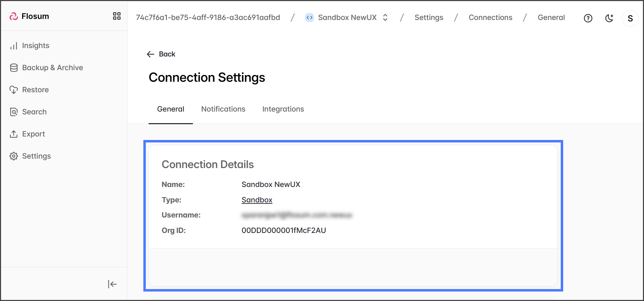The image size is (644, 301).
Task: Go back using the Back button
Action: tap(161, 54)
